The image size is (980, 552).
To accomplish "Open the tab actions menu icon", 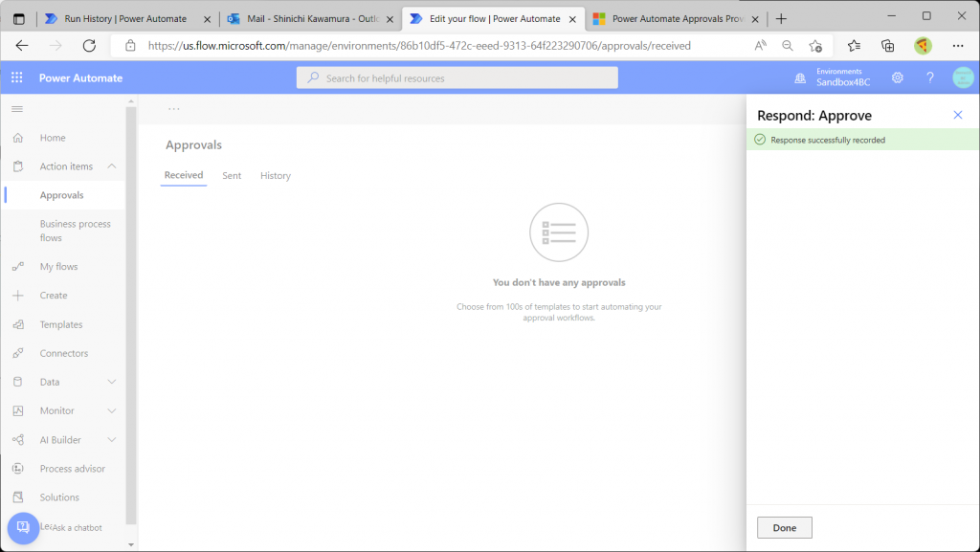I will (x=19, y=19).
